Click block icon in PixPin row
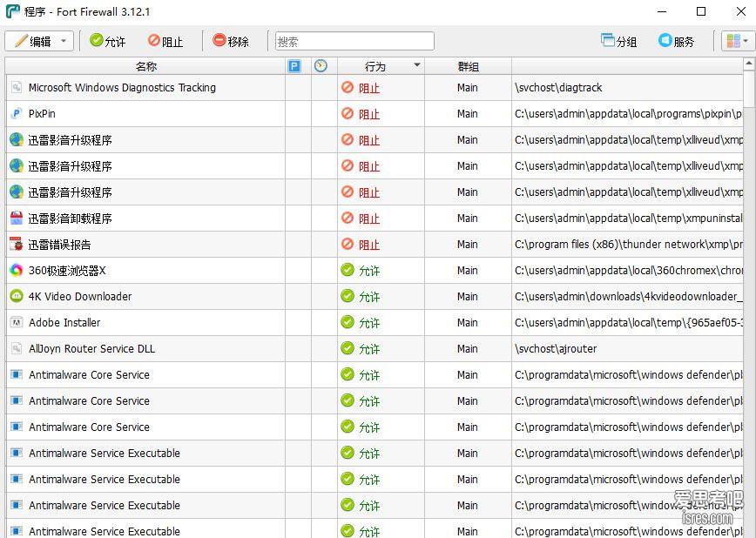The image size is (756, 538). point(348,113)
